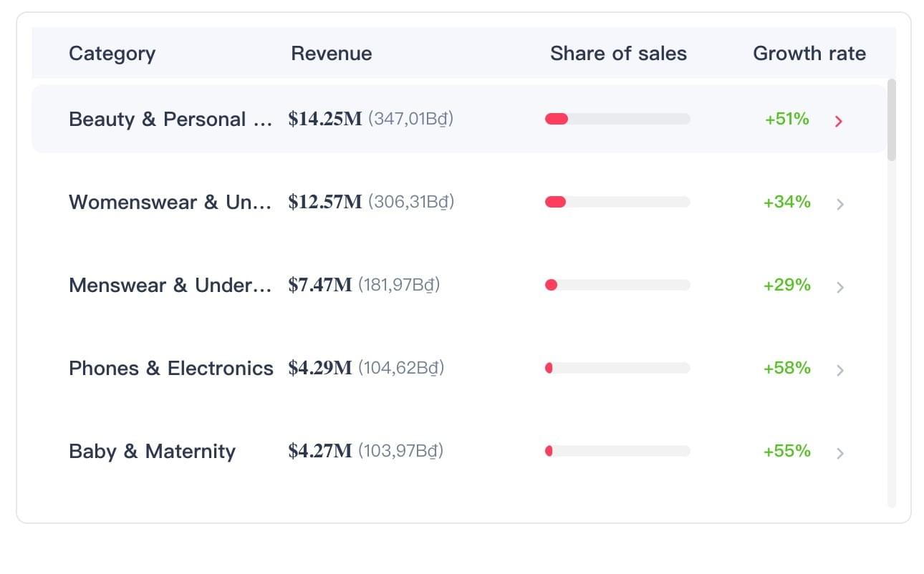Select the Beauty & Personal category name
Screen dimensions: 924x574
tap(170, 119)
